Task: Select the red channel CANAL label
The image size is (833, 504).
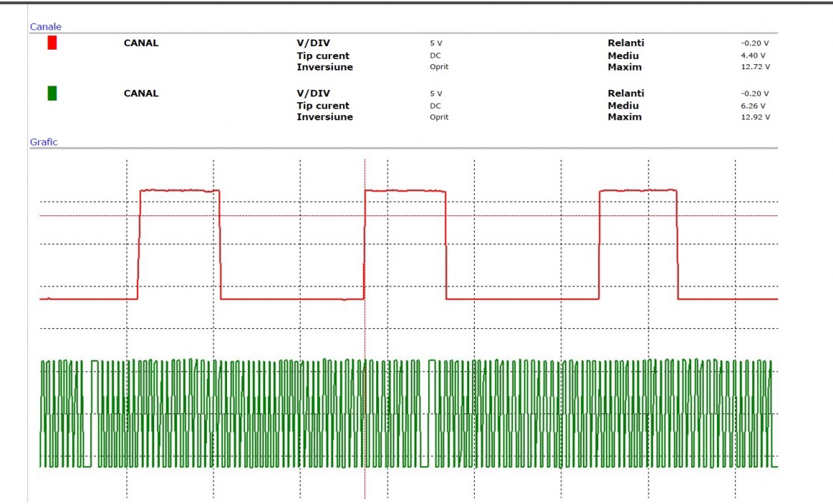Action: coord(141,43)
